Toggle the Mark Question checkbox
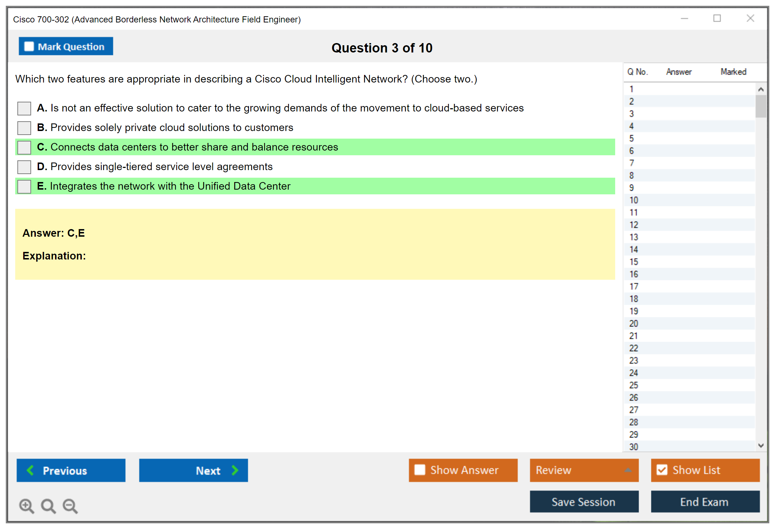 tap(29, 47)
